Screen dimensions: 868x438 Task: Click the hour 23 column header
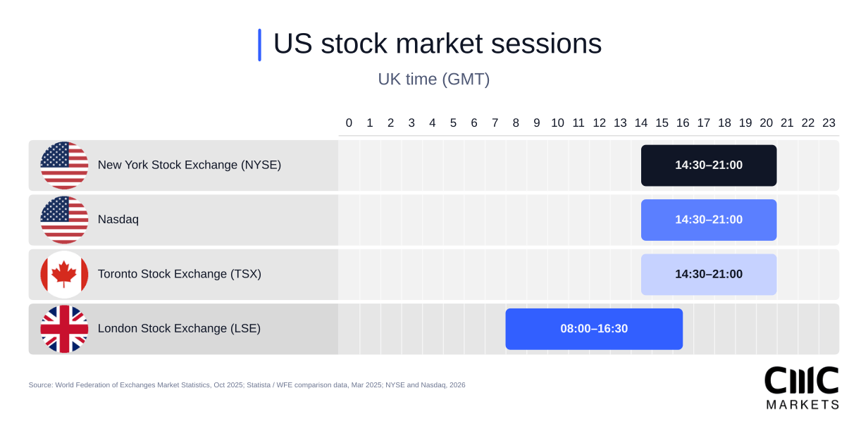[x=829, y=123]
